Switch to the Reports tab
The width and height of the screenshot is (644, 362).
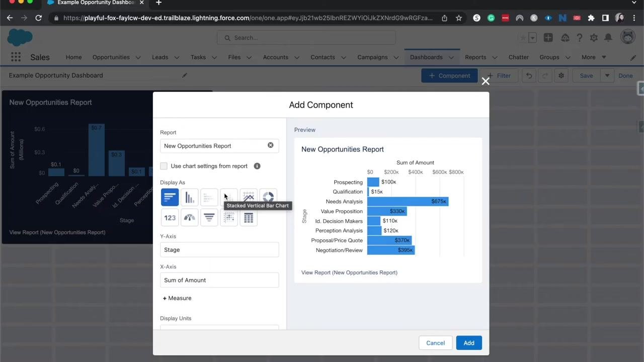pos(475,57)
